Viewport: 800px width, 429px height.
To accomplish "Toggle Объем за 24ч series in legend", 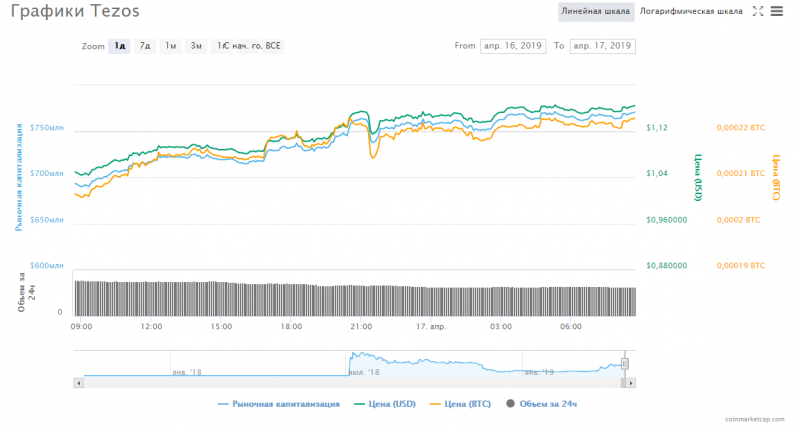I will [x=544, y=404].
